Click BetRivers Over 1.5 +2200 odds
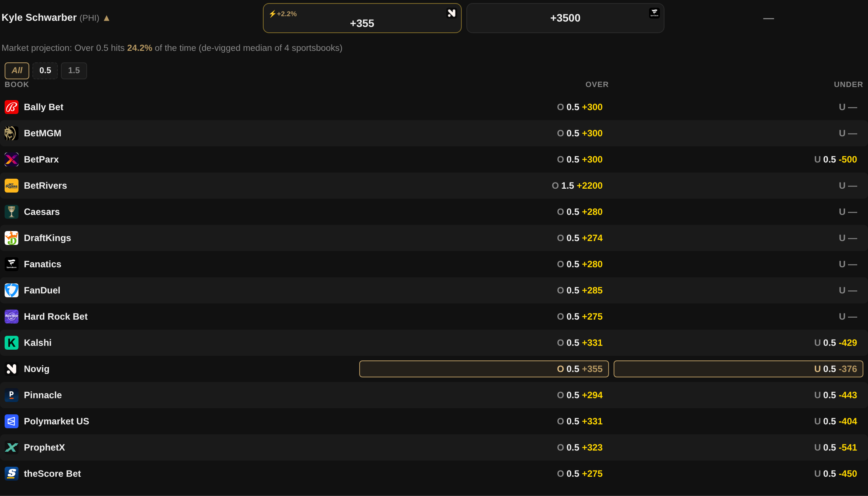Screen dimensions: 868x496 577,186
